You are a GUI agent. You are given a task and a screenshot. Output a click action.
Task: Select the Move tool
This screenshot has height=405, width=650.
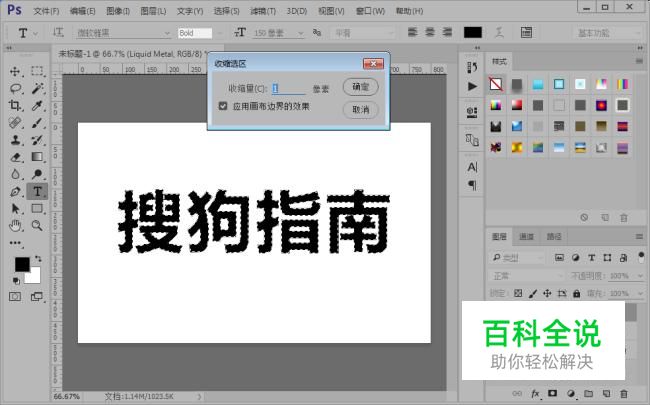coord(16,71)
